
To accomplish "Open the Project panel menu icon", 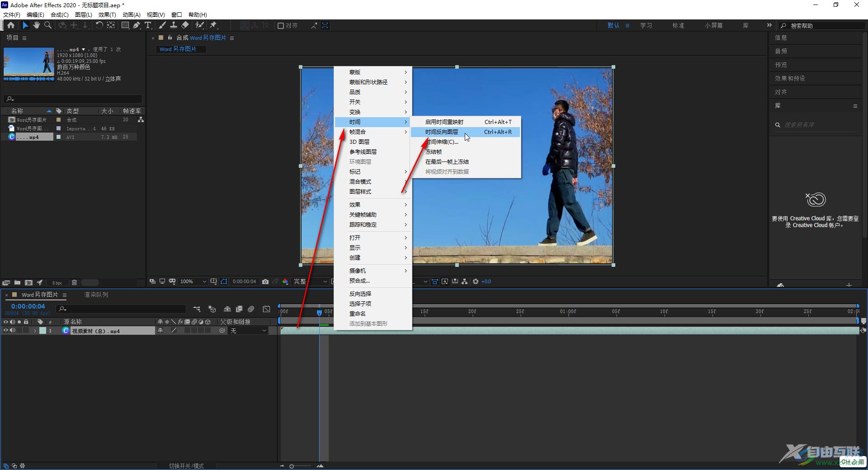I will pyautogui.click(x=24, y=38).
